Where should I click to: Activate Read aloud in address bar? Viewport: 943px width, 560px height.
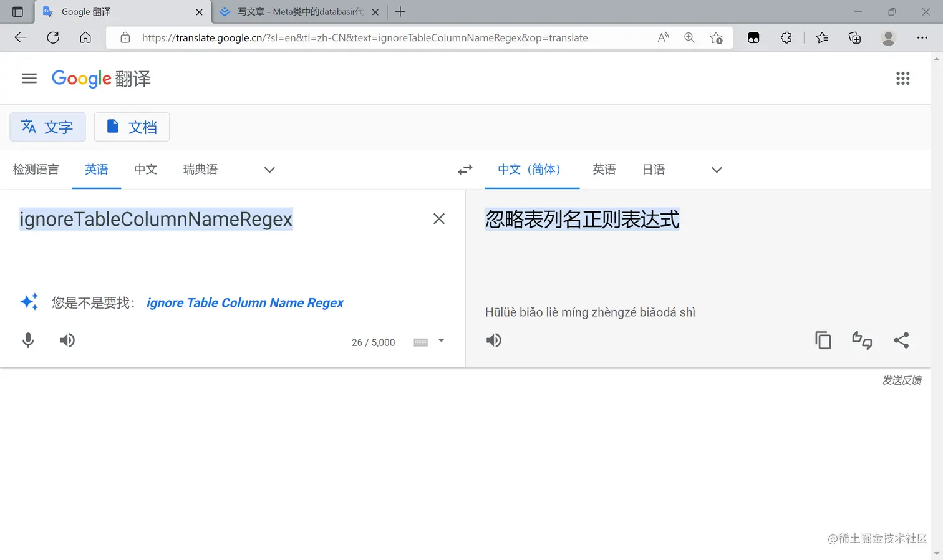[664, 37]
